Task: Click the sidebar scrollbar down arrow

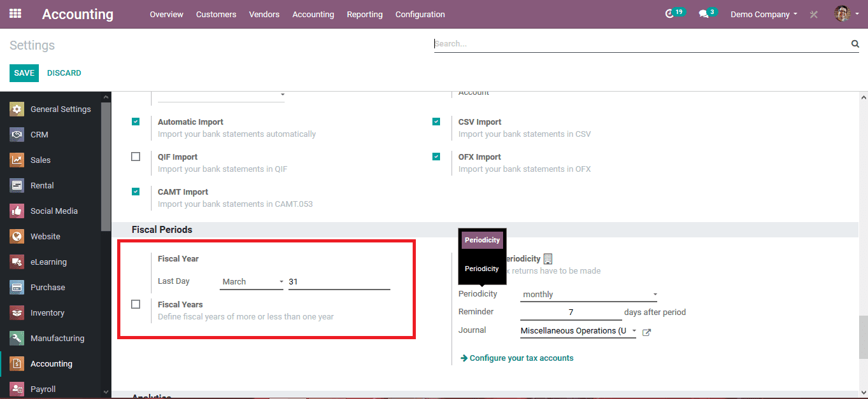Action: [x=106, y=393]
